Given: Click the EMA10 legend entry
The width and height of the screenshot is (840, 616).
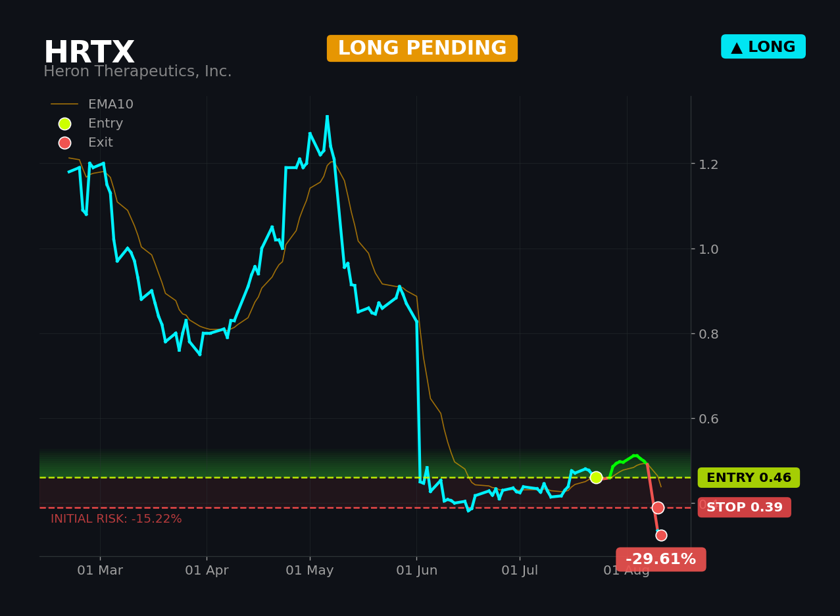Looking at the screenshot, I should pyautogui.click(x=92, y=105).
